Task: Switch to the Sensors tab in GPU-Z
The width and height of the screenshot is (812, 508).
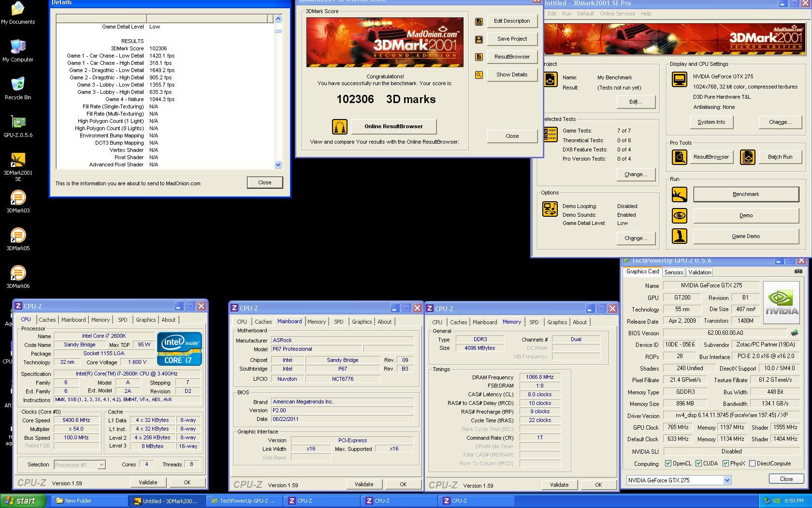Action: (x=673, y=272)
